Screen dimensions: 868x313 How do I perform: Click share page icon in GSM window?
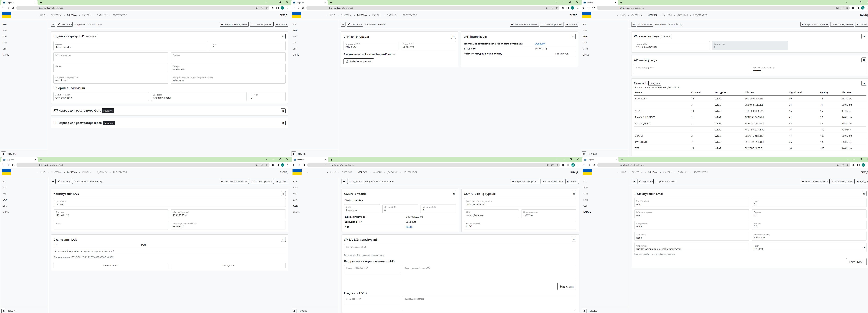552,165
